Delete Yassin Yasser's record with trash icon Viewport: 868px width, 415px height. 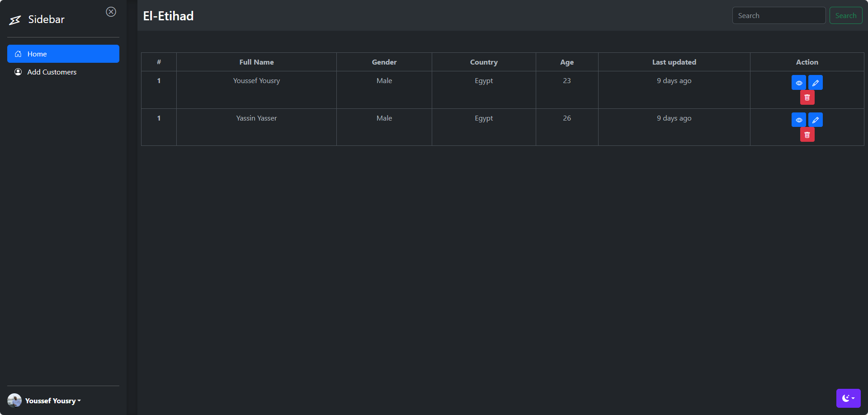[x=807, y=135]
